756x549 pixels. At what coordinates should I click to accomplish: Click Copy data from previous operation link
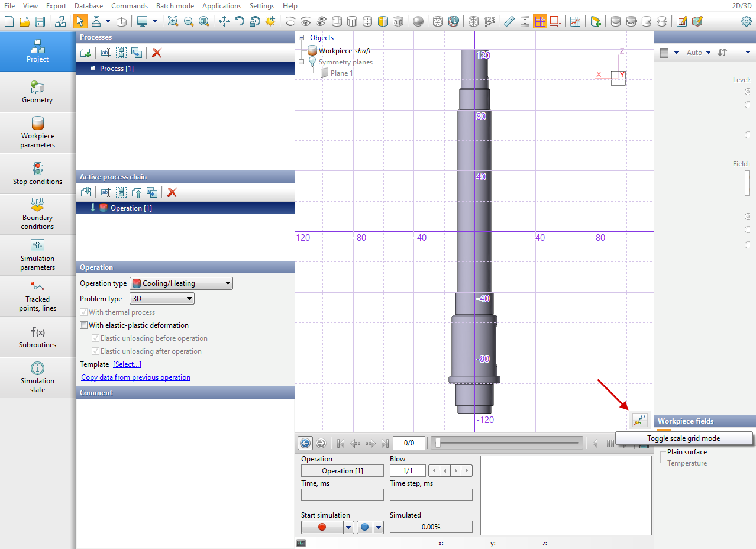[135, 377]
